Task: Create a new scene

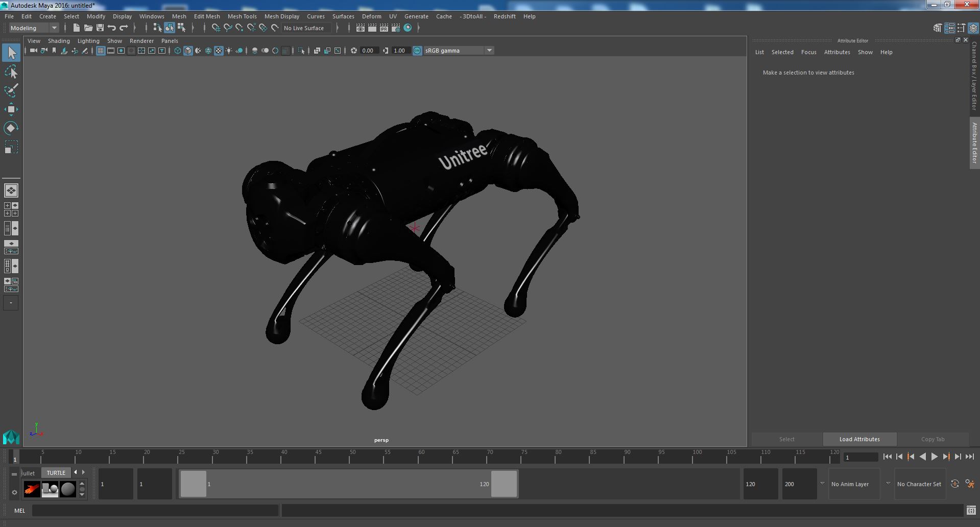Action: tap(77, 28)
